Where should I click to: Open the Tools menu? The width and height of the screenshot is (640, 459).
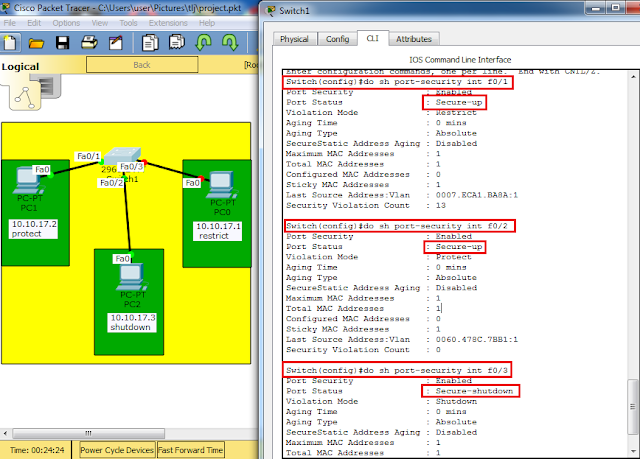coord(128,23)
